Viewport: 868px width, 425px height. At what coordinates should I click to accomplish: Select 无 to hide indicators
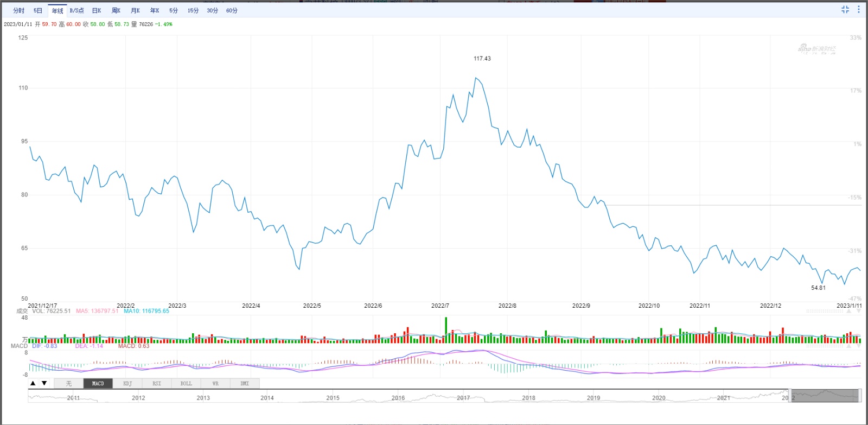[69, 383]
